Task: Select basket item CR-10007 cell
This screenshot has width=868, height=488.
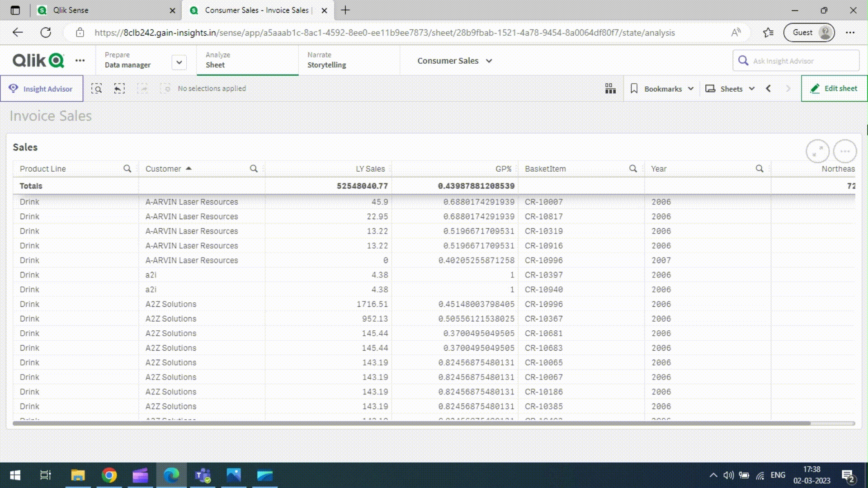Action: [x=581, y=202]
